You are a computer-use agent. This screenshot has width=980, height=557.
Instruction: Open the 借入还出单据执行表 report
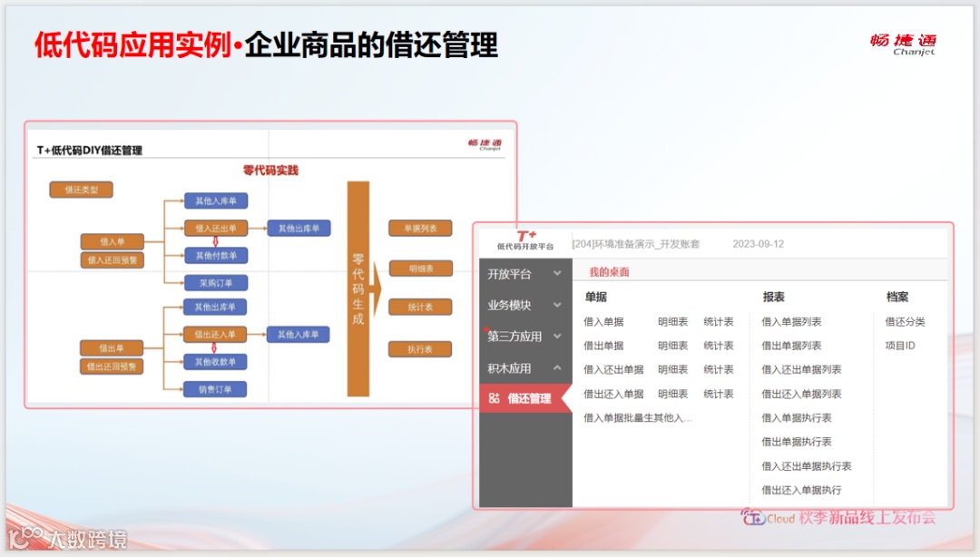807,466
